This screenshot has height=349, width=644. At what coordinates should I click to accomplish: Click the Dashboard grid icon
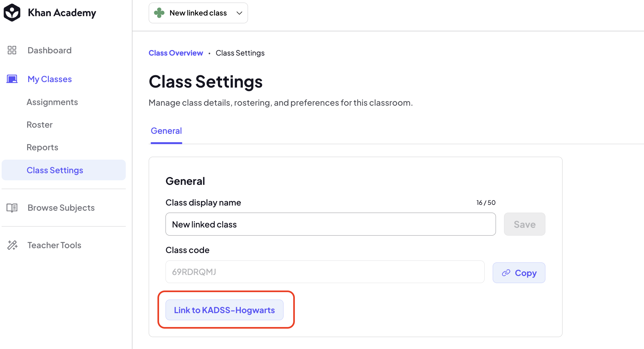point(12,50)
